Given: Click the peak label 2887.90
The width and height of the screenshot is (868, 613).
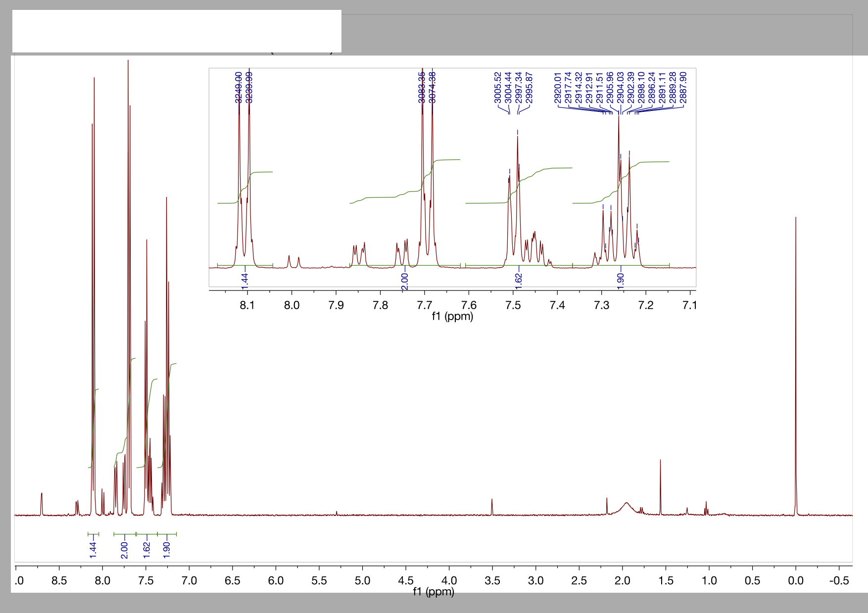Looking at the screenshot, I should click(x=683, y=88).
